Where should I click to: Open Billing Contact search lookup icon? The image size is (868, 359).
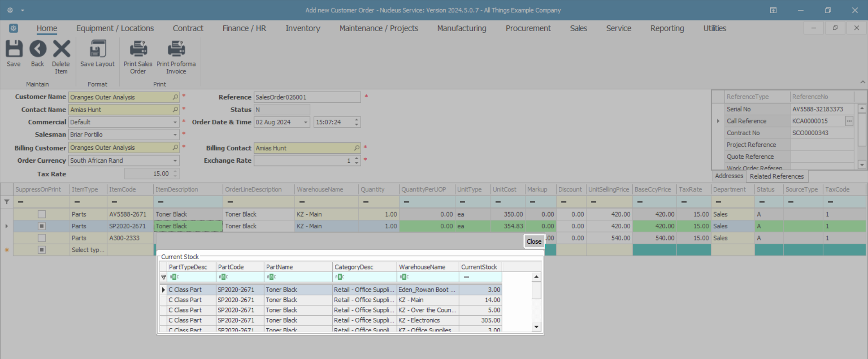click(x=356, y=148)
